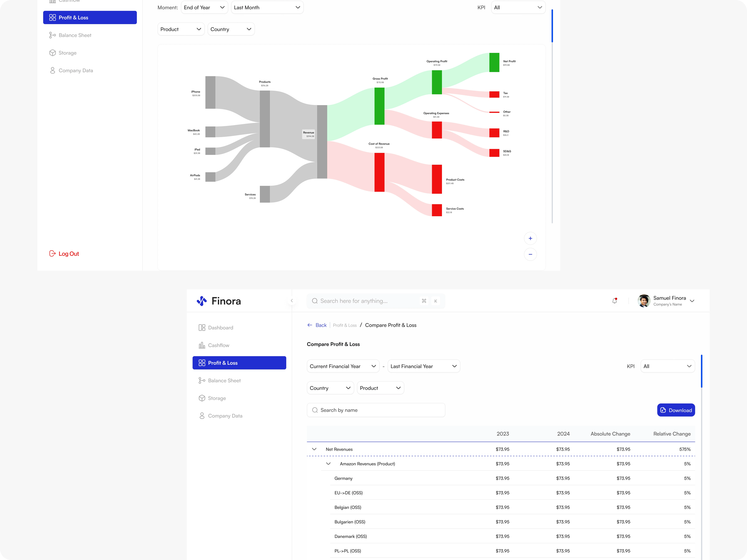The height and width of the screenshot is (560, 747).
Task: Expand user account menu chevron
Action: pyautogui.click(x=692, y=301)
